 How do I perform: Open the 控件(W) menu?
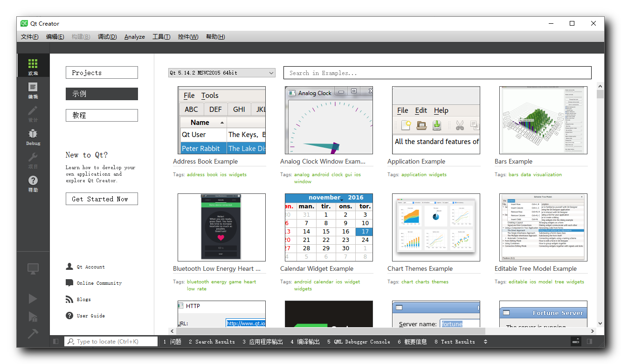(188, 37)
